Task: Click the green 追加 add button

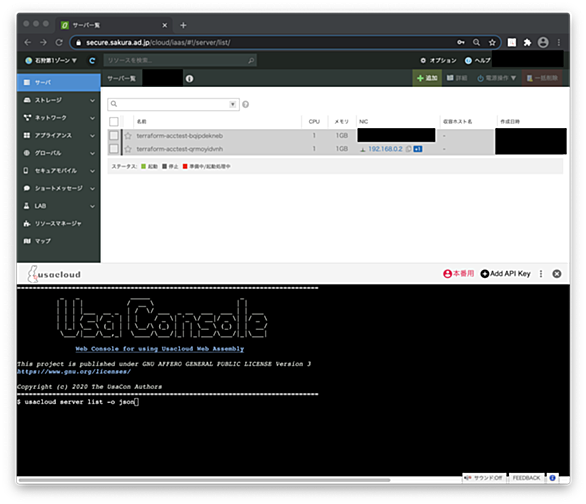Action: (427, 78)
